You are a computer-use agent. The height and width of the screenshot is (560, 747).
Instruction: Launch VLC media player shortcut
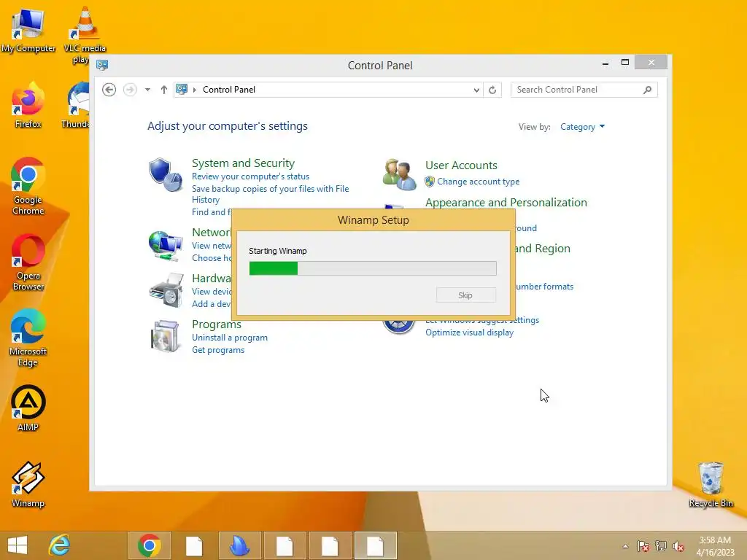85,34
